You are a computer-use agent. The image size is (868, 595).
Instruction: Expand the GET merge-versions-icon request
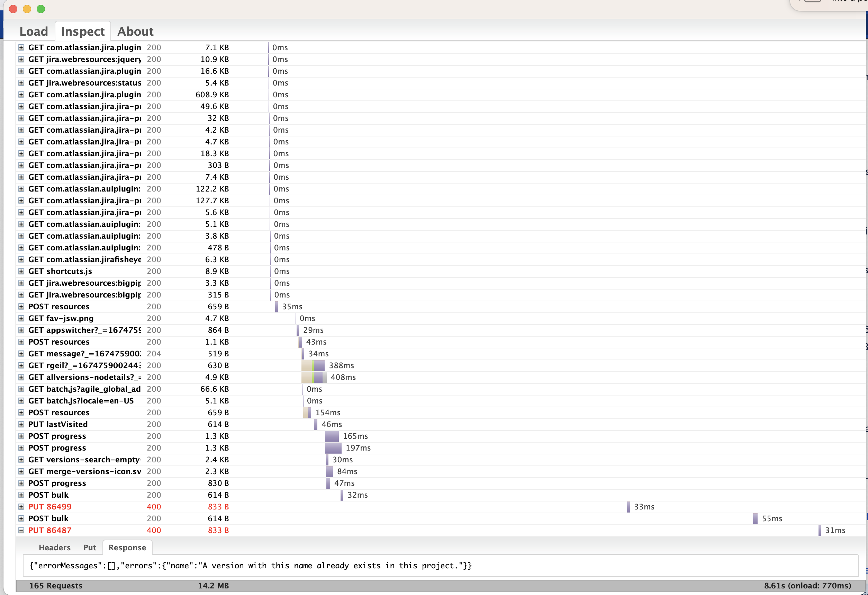(21, 471)
